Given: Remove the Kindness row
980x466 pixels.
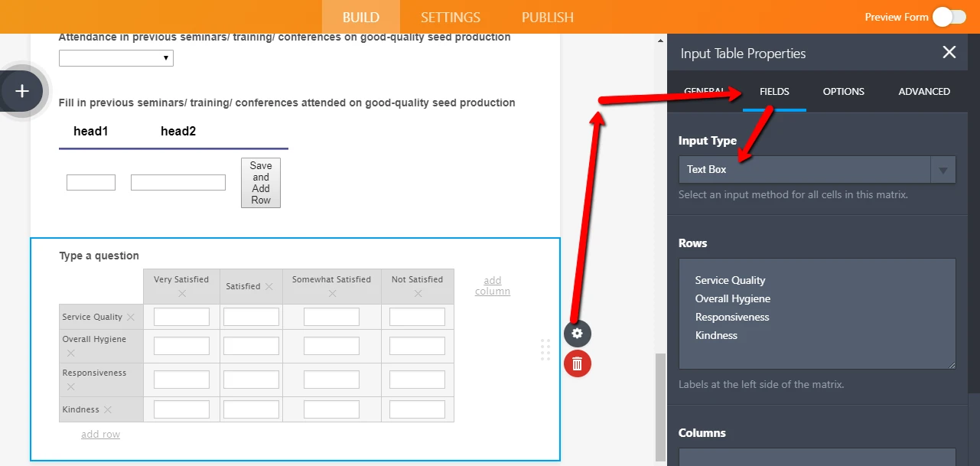Looking at the screenshot, I should (108, 409).
